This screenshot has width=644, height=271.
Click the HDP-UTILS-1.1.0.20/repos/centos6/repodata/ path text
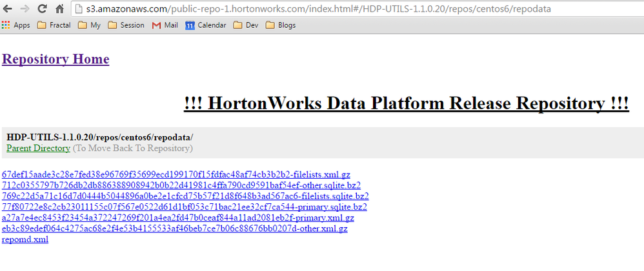tap(100, 137)
